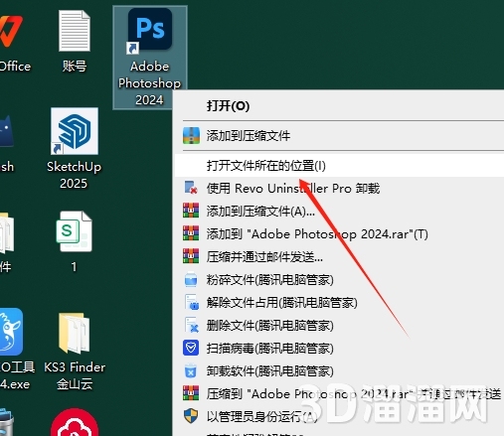
Task: Choose 压缩到 "Adobe Photoshop 2024.rar" 并通过邮件发送
Action: click(x=339, y=393)
